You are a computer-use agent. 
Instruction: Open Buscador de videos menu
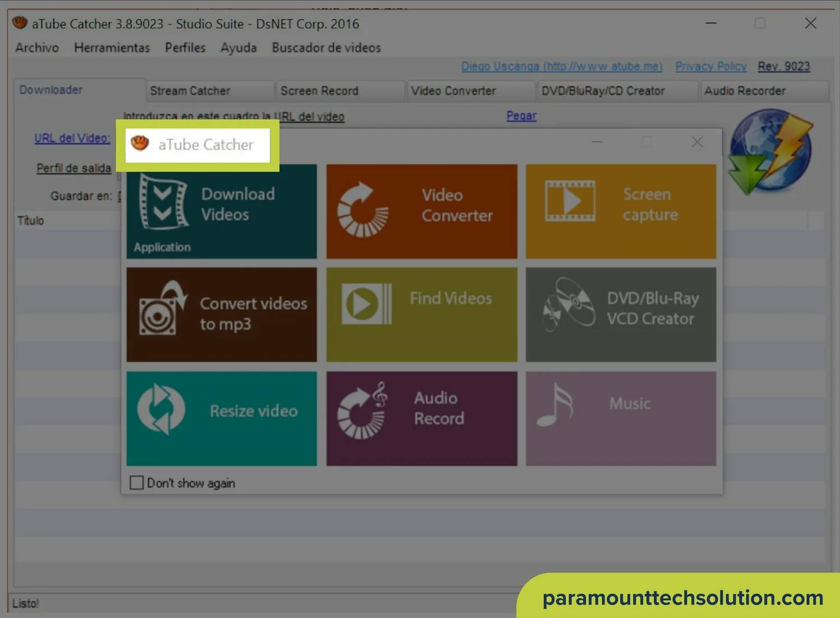[326, 48]
